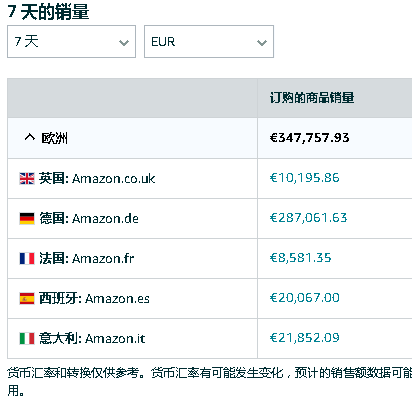This screenshot has height=403, width=412.
Task: Open the €8,581.35 France sales link
Action: (x=300, y=258)
